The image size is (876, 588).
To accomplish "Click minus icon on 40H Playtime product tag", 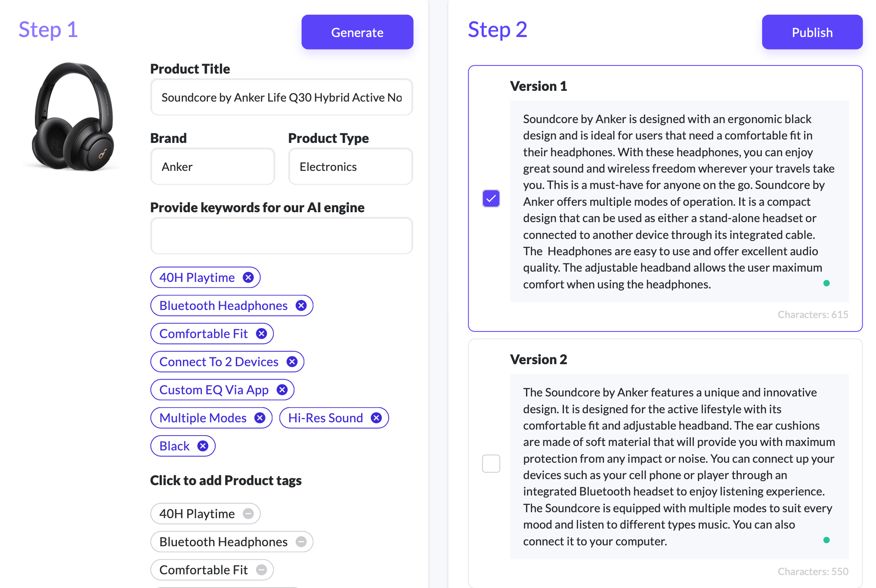I will [248, 514].
